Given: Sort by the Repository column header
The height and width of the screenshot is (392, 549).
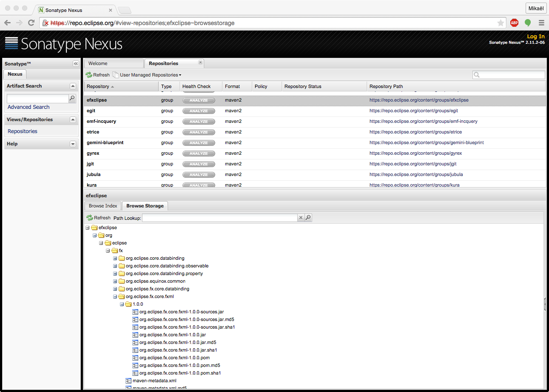Looking at the screenshot, I should point(121,86).
